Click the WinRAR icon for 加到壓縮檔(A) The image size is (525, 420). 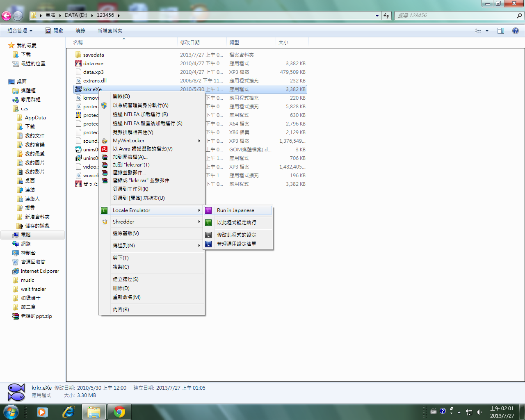(x=105, y=157)
